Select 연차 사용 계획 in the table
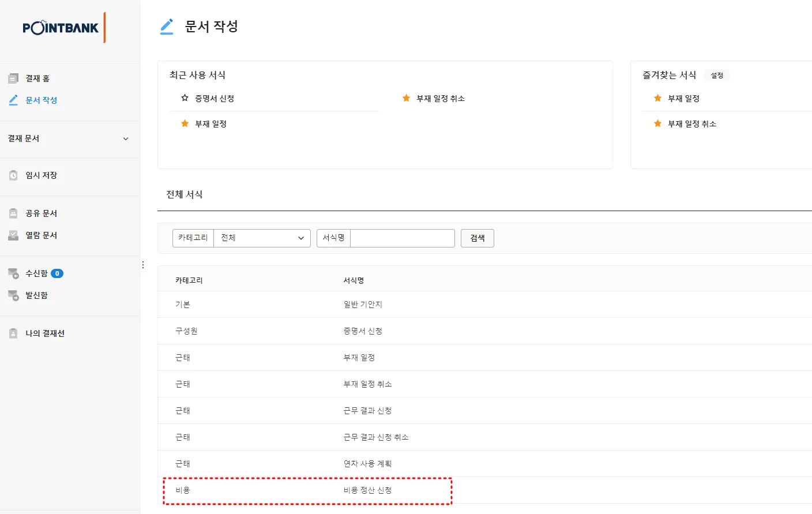This screenshot has width=812, height=514. (x=367, y=464)
